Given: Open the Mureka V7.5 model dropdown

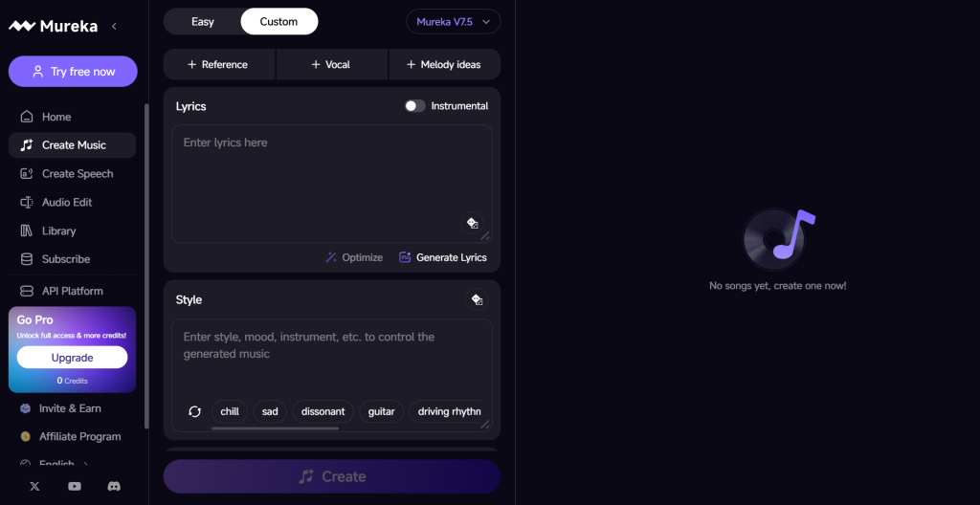Looking at the screenshot, I should (x=453, y=21).
